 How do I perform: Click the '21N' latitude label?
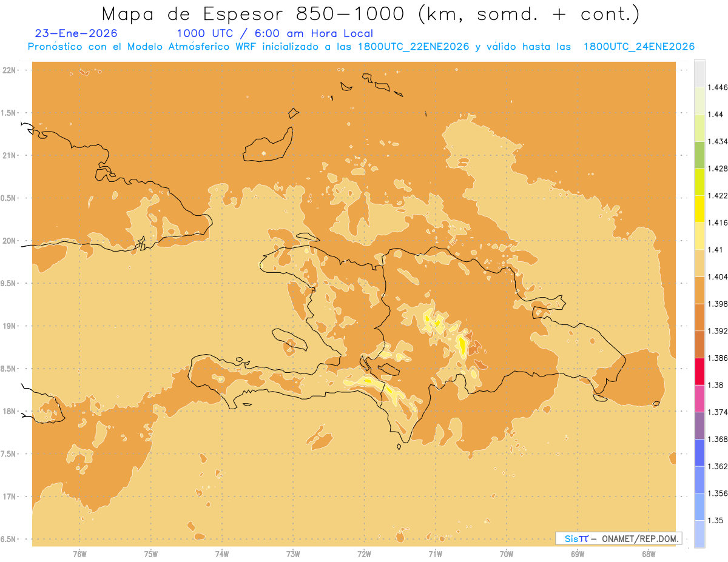point(9,155)
